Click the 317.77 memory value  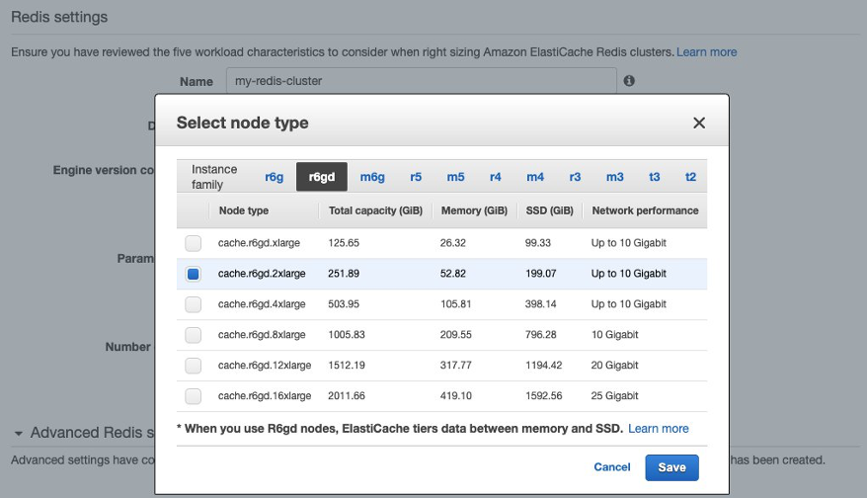pos(455,365)
